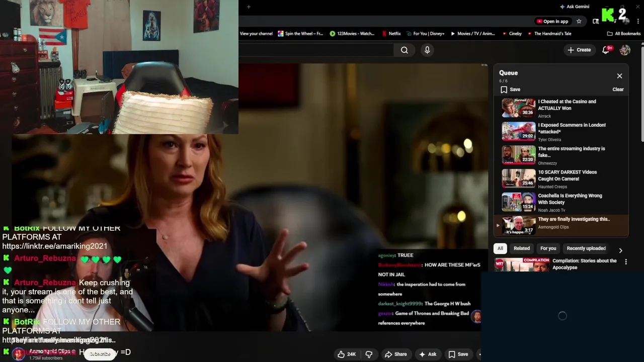
Task: Save the queue as playlist
Action: (510, 89)
